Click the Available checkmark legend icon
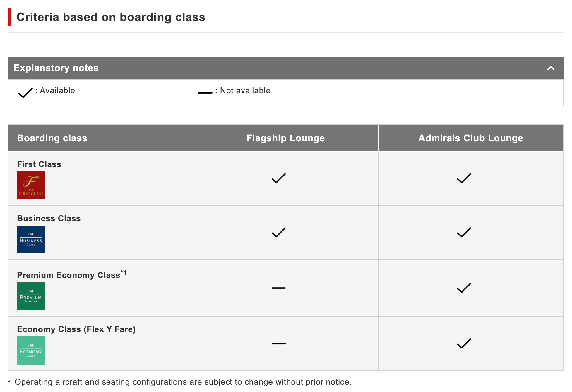Image resolution: width=572 pixels, height=392 pixels. click(x=25, y=92)
